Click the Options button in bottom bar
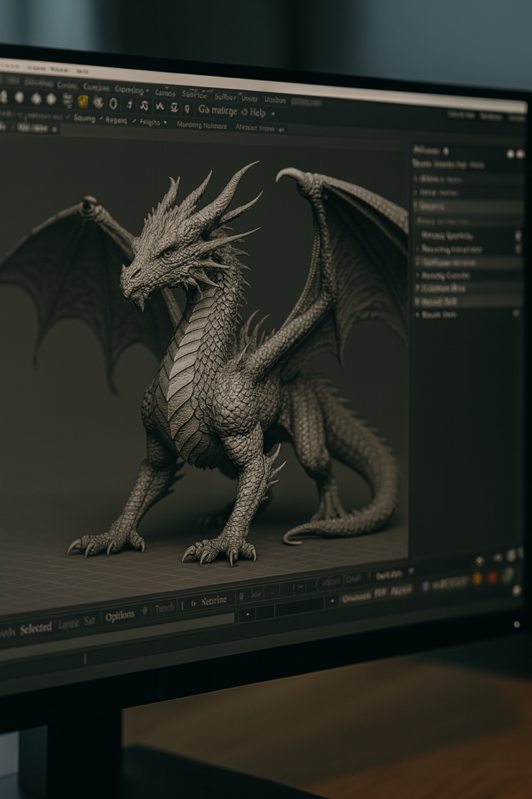 tap(120, 616)
